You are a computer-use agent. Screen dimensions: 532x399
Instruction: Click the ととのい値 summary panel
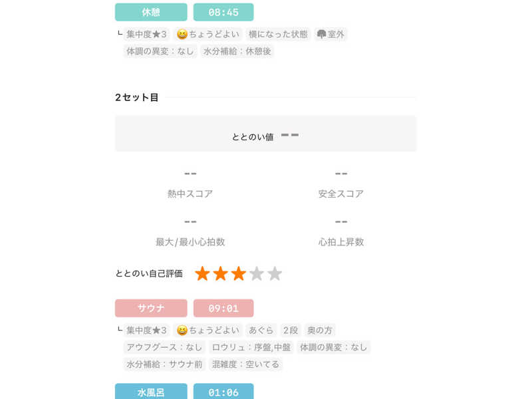pyautogui.click(x=265, y=134)
